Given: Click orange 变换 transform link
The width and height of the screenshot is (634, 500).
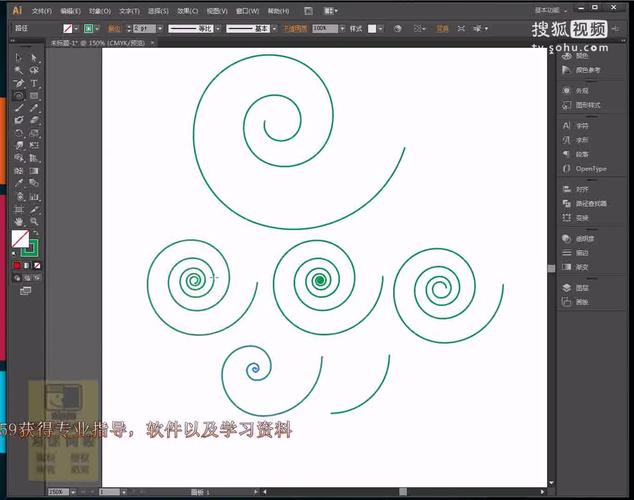Looking at the screenshot, I should [442, 28].
